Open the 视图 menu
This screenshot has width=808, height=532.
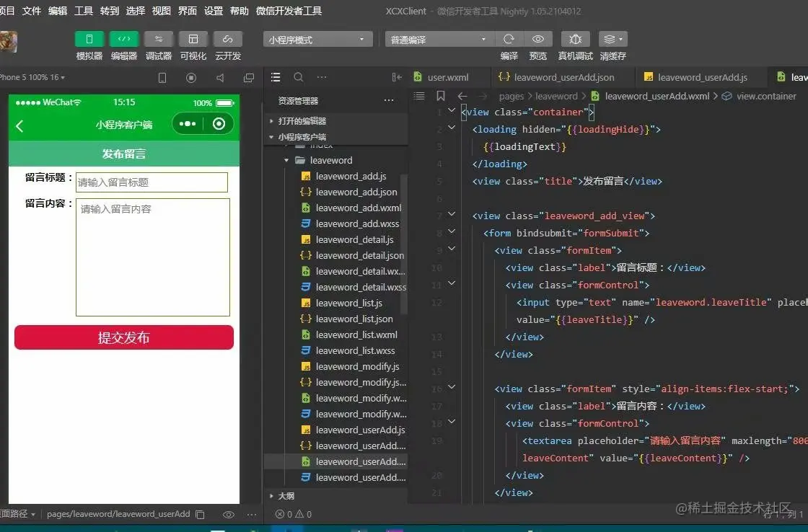tap(162, 11)
